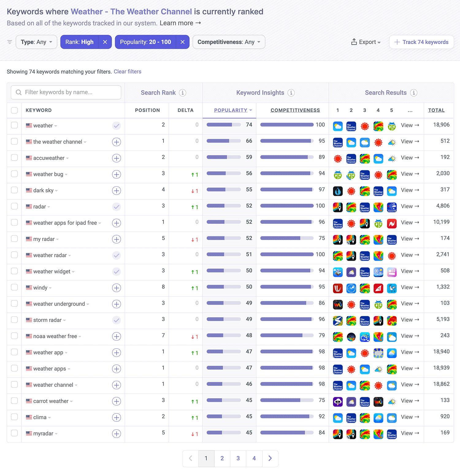
Task: Open Search Rank info icon
Action: click(x=182, y=93)
